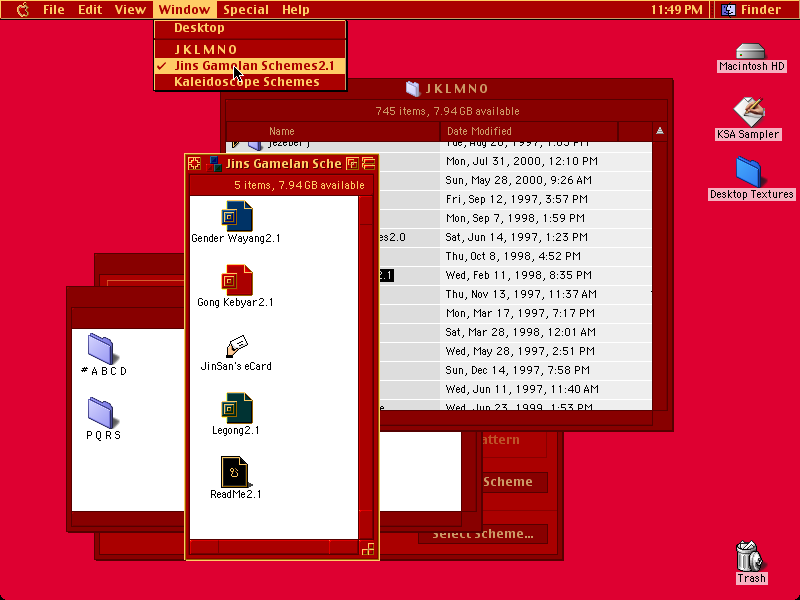The height and width of the screenshot is (600, 800).
Task: Click vertical scrollbar of JKLMNO window
Action: tap(660, 276)
